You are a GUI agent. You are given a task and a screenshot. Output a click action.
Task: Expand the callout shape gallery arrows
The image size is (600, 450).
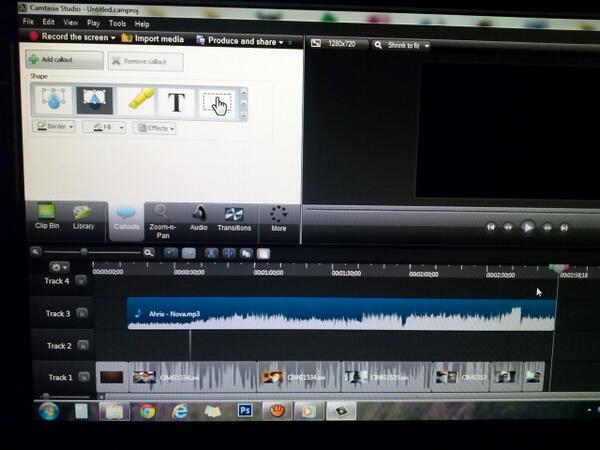pyautogui.click(x=243, y=104)
